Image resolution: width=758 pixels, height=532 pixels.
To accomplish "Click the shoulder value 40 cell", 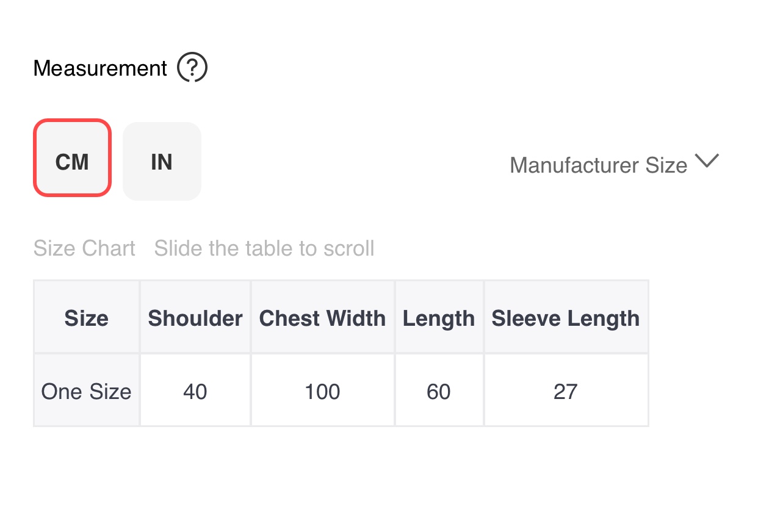I will (195, 390).
